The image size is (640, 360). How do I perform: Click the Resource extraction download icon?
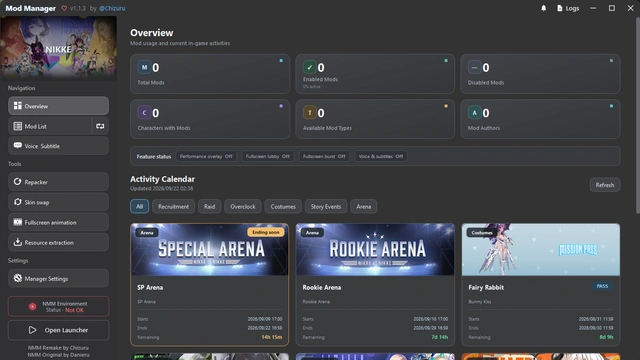click(18, 242)
